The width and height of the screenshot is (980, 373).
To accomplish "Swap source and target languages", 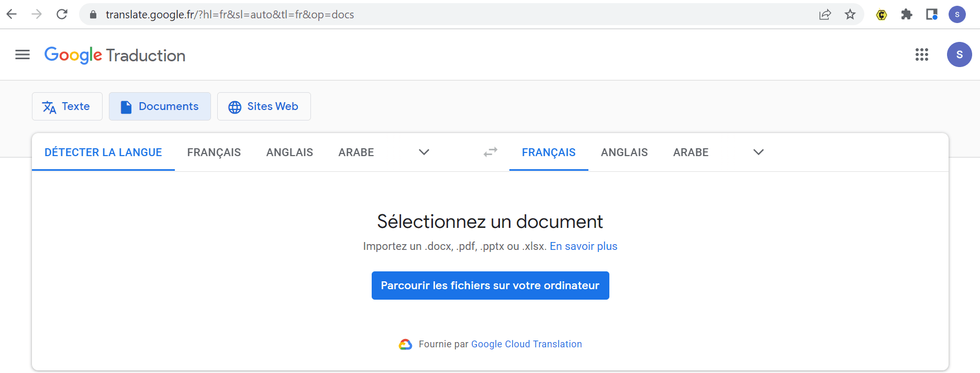I will 490,152.
